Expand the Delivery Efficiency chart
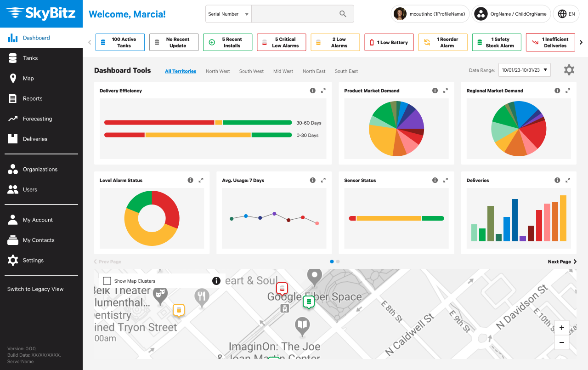 pos(323,91)
